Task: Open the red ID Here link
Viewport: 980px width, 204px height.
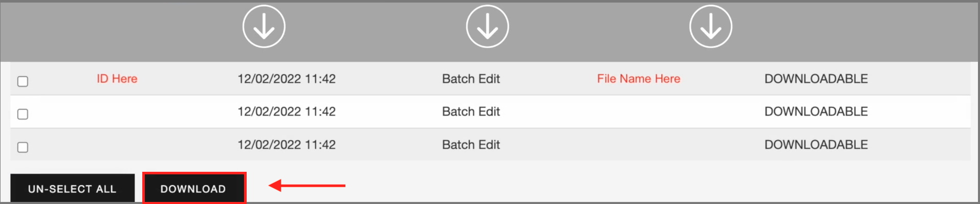Action: click(117, 79)
